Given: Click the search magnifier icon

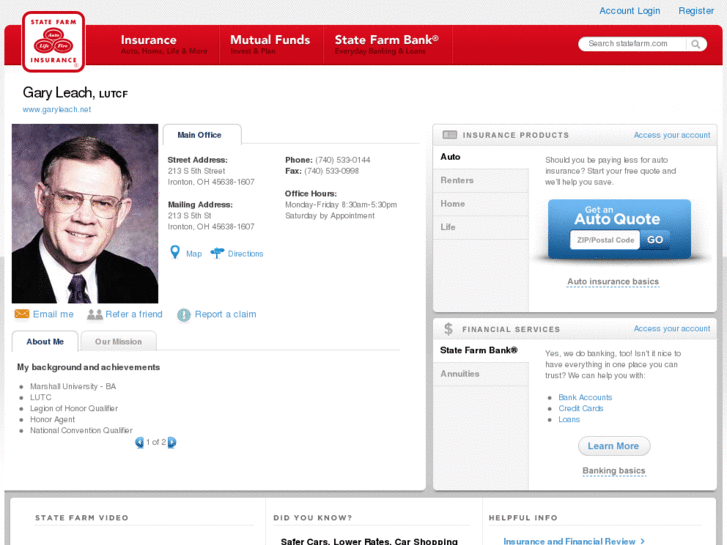Looking at the screenshot, I should pos(695,44).
